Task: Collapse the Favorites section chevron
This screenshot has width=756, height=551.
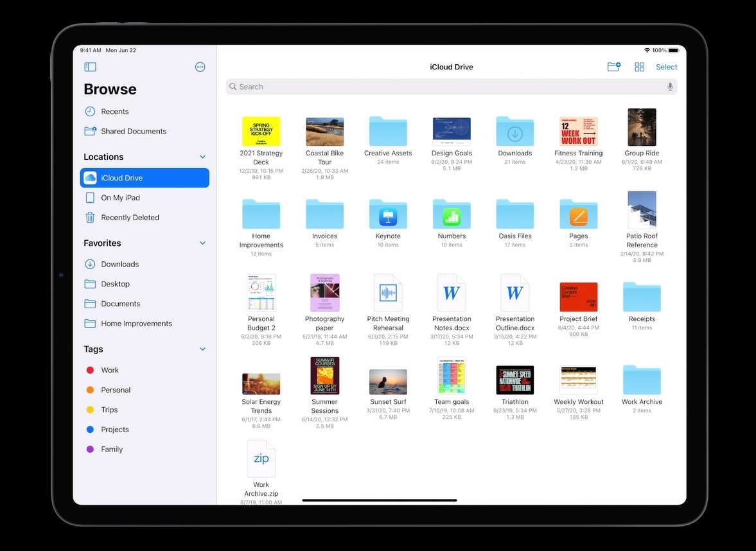Action: click(x=202, y=243)
